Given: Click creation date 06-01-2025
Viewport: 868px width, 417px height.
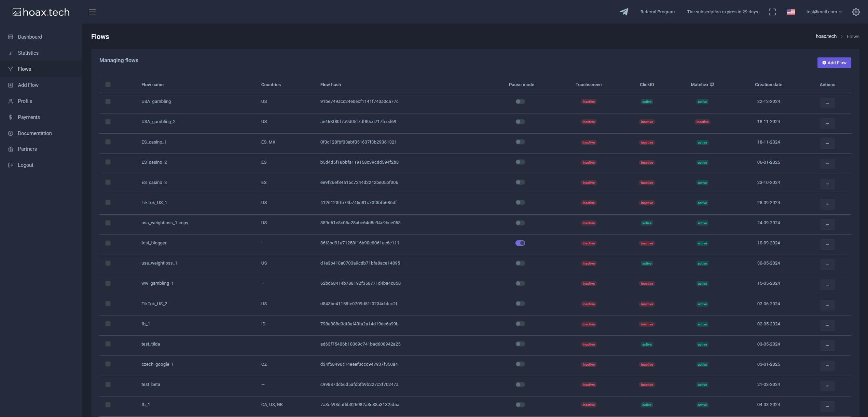Looking at the screenshot, I should (769, 162).
